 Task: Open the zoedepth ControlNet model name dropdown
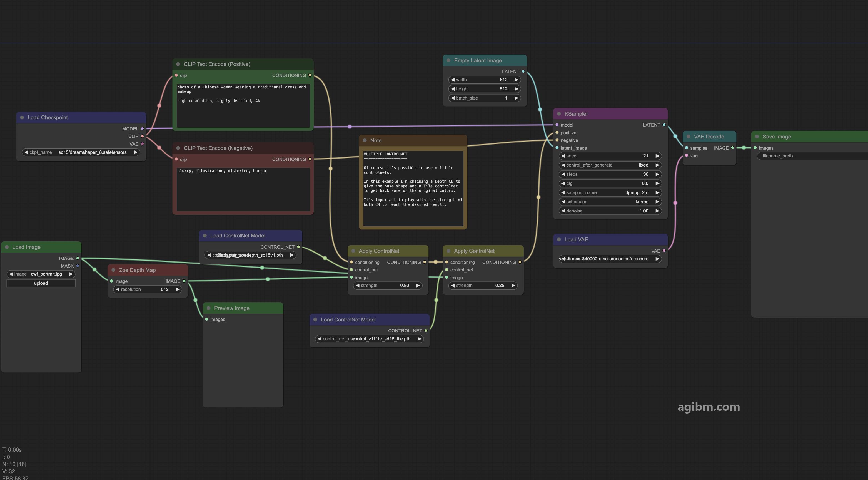click(x=250, y=255)
